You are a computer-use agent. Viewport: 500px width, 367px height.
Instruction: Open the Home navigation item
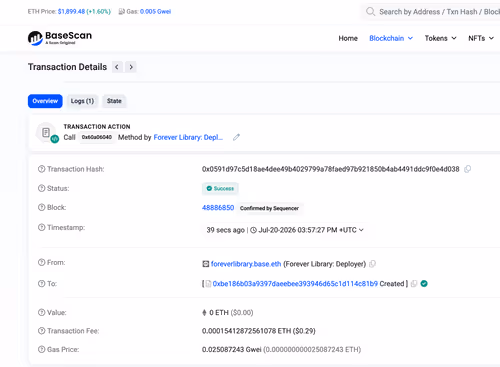pyautogui.click(x=348, y=38)
